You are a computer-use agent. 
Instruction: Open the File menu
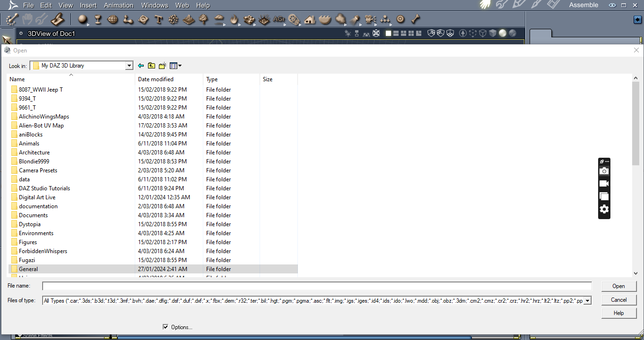coord(28,5)
